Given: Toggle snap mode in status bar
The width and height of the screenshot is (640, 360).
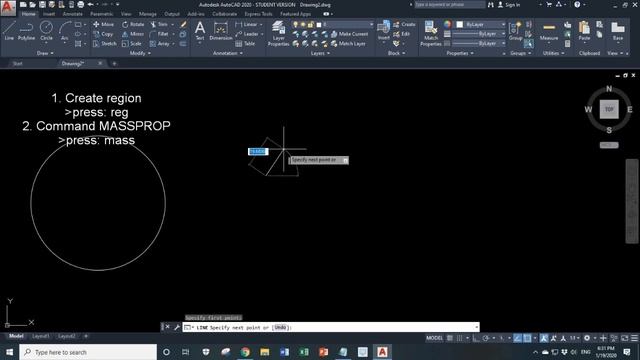Looking at the screenshot, I should 460,338.
